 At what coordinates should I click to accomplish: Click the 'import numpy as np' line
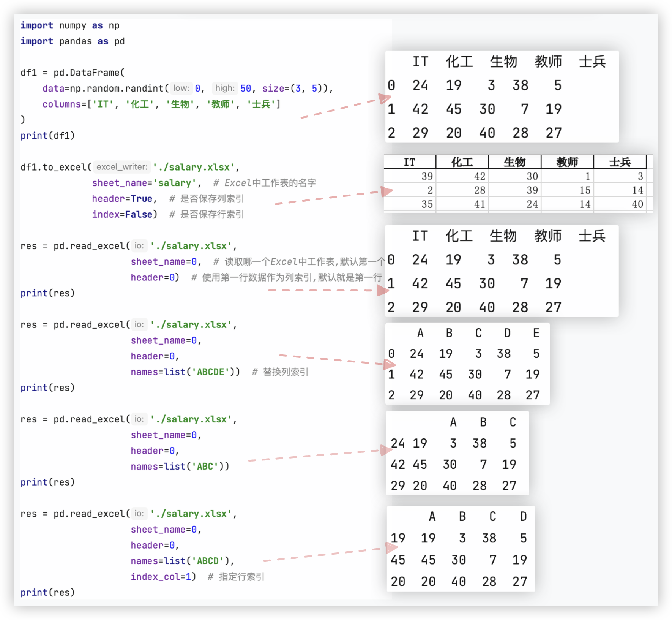(70, 25)
